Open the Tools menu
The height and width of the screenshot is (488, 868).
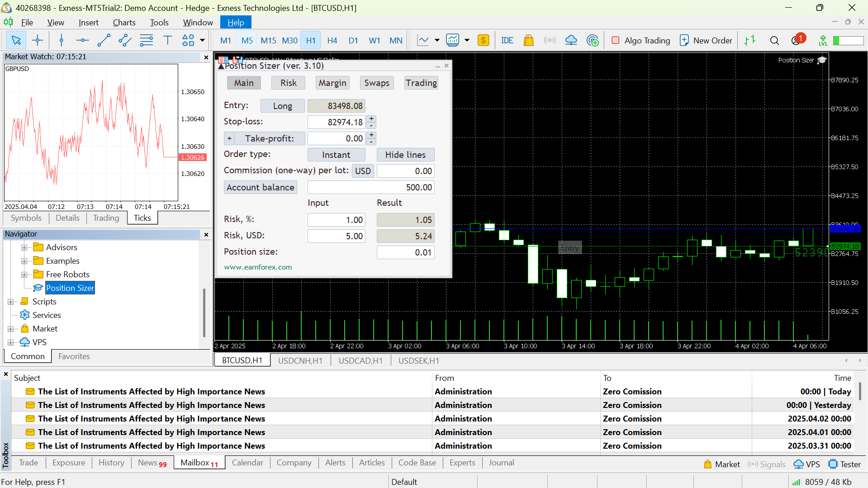click(159, 22)
